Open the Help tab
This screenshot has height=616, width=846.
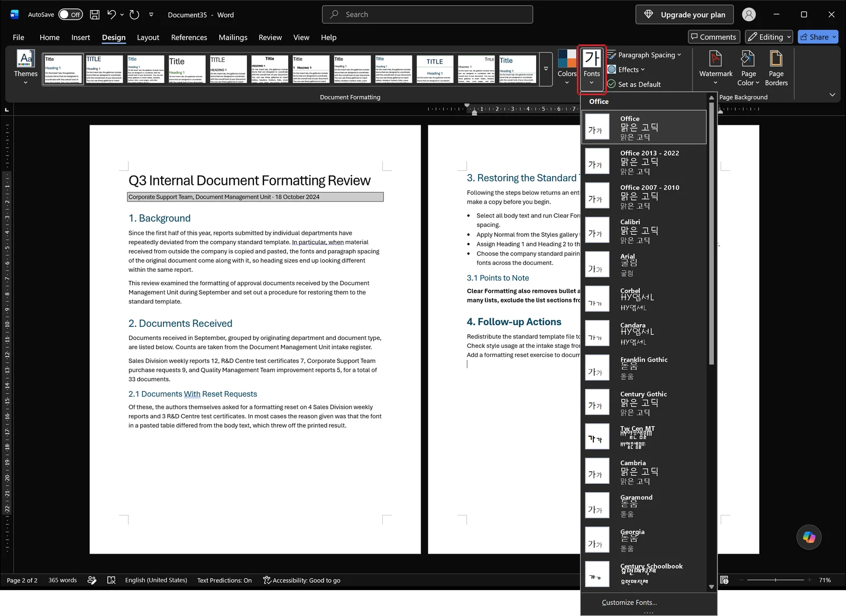pos(328,38)
